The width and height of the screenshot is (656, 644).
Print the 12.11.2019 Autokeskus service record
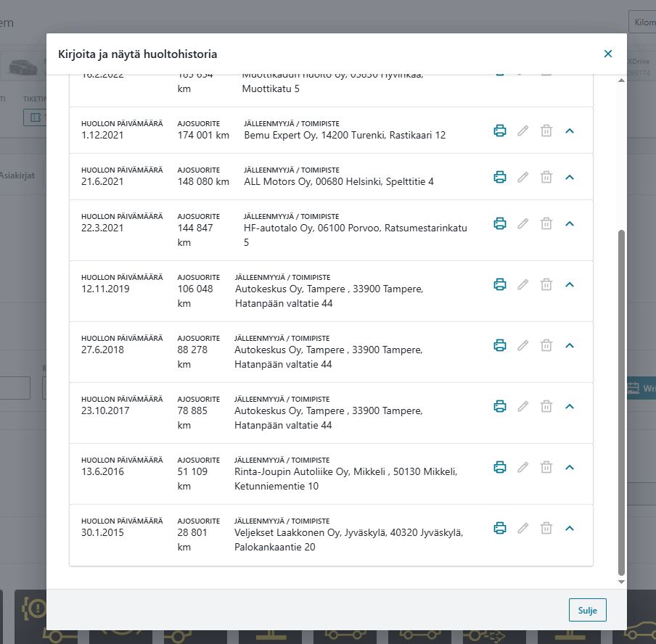tap(499, 285)
